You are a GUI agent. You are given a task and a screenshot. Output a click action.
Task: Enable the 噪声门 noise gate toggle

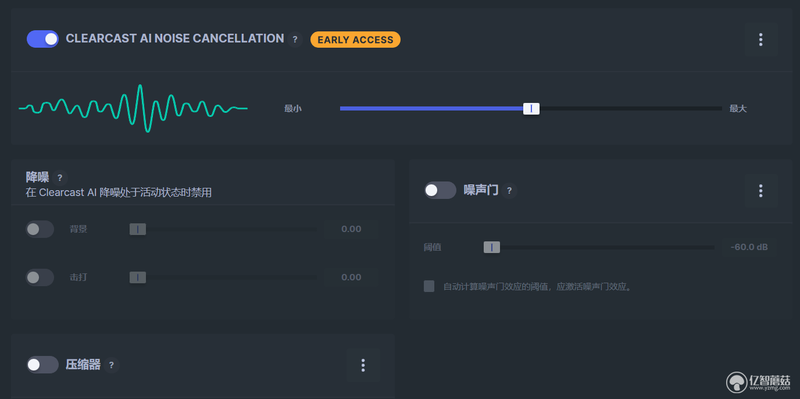[440, 190]
